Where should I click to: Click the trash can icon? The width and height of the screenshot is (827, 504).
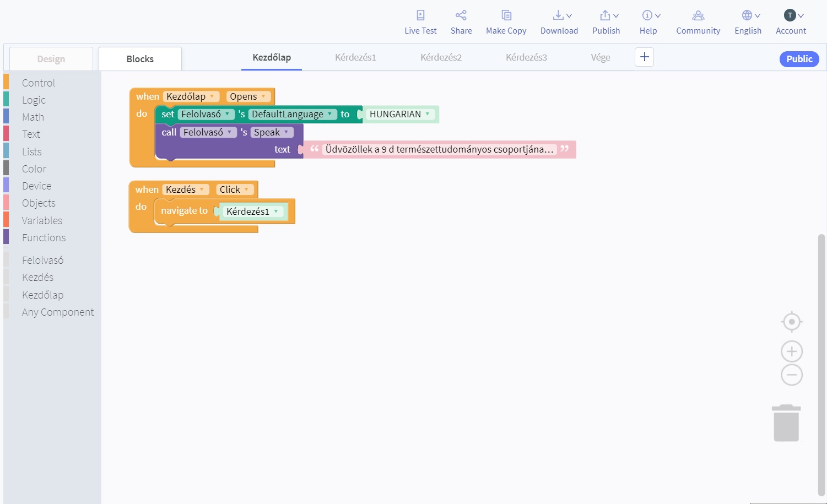786,423
